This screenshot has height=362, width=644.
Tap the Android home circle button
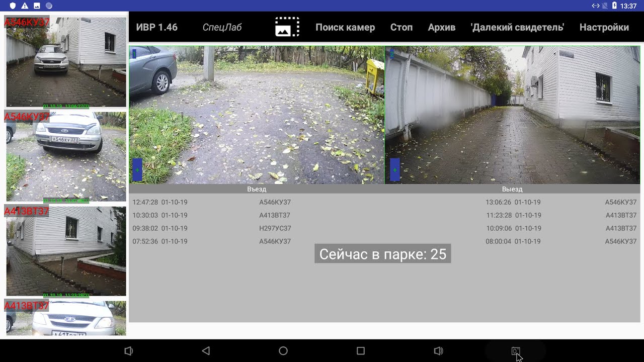(x=283, y=351)
